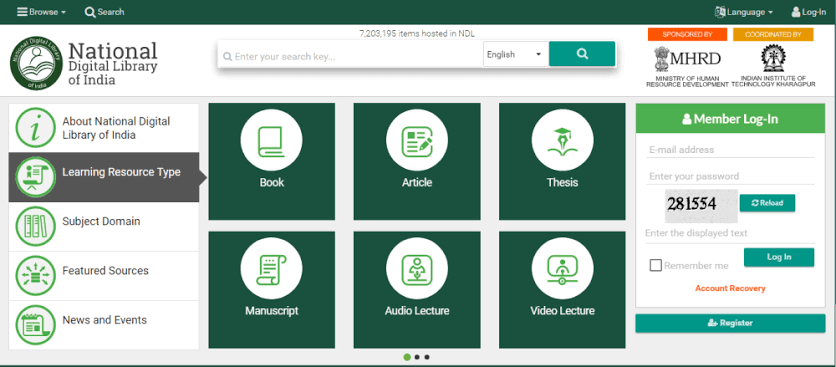The width and height of the screenshot is (836, 367).
Task: Click the E-mail address field
Action: click(x=730, y=150)
